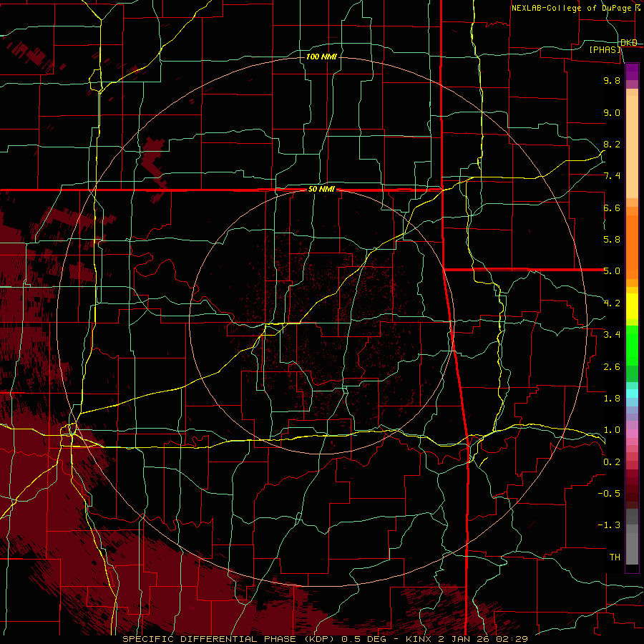Click the 2.6 value on the color scale

[x=612, y=367]
